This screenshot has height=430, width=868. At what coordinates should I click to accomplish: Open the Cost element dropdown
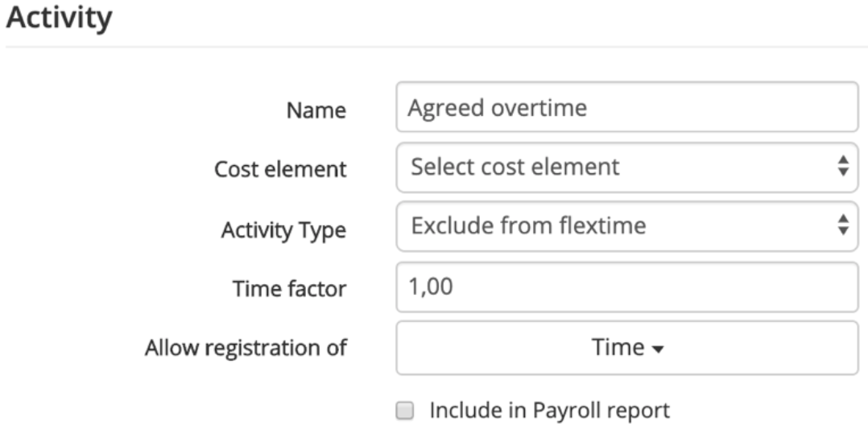[627, 167]
